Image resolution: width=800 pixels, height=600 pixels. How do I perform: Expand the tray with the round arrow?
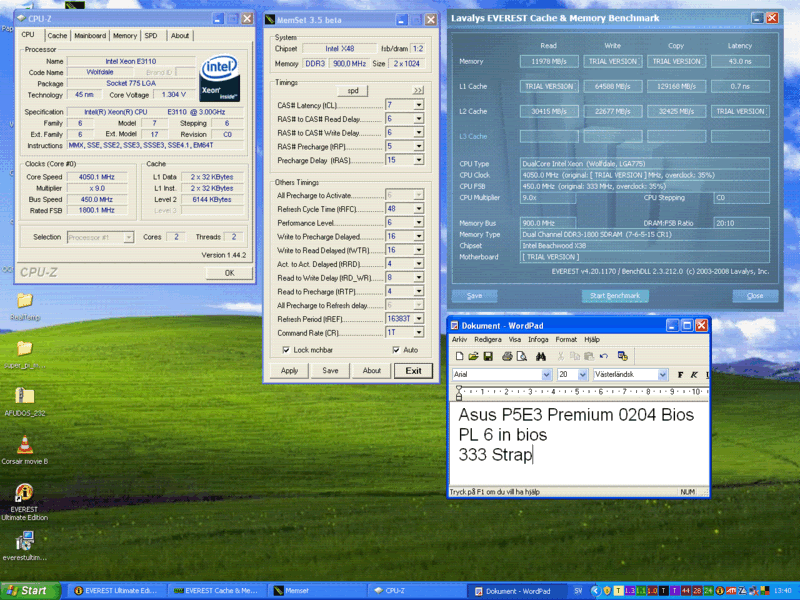[595, 590]
